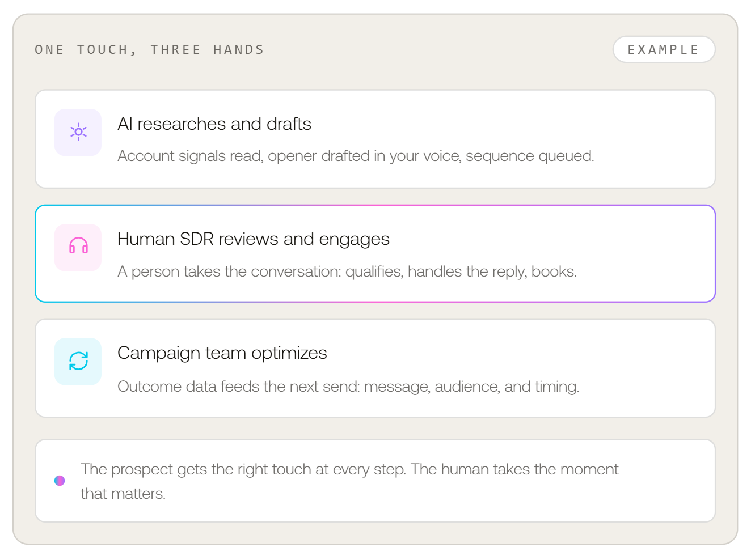
Task: Click the purple sun AI research icon
Action: [78, 132]
